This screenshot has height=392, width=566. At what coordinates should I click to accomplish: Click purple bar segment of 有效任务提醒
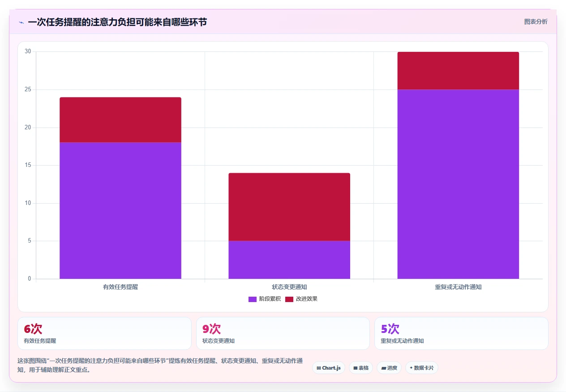120,210
